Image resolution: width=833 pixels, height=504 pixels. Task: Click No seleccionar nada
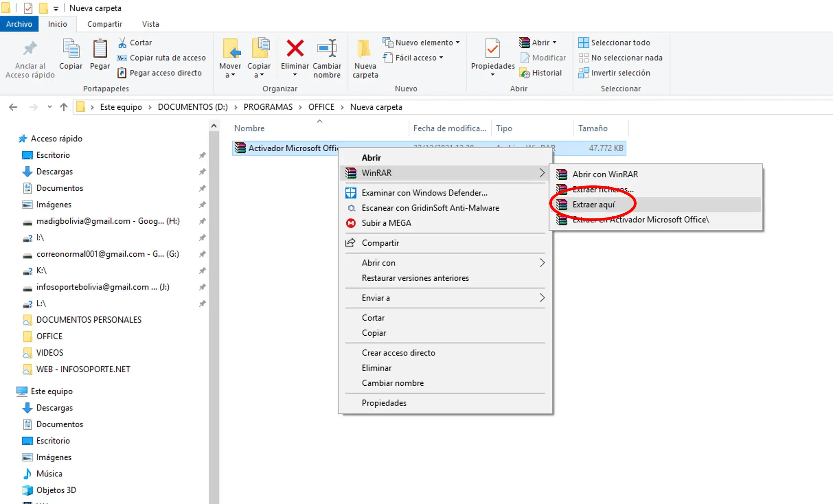(620, 58)
